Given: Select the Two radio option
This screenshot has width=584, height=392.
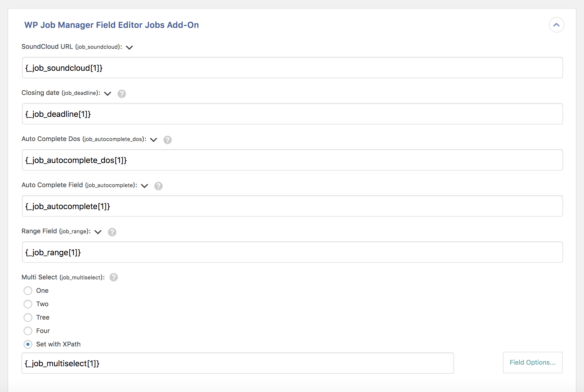Looking at the screenshot, I should click(x=28, y=304).
